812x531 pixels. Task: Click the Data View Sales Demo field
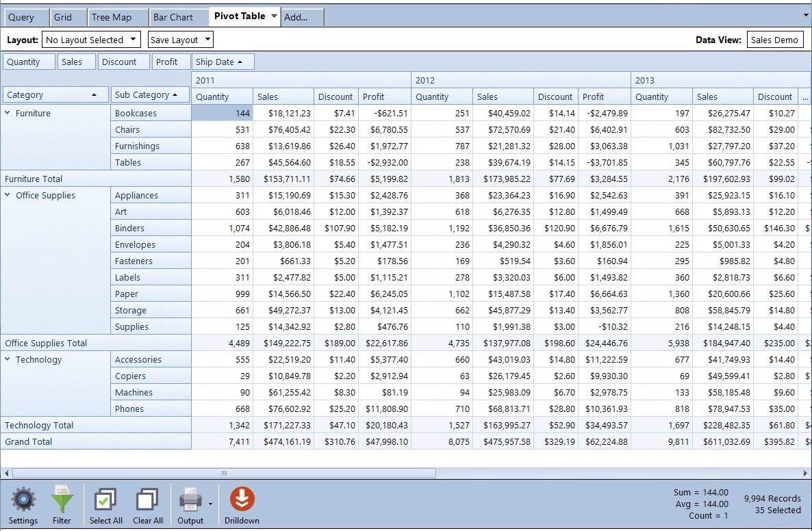click(774, 40)
